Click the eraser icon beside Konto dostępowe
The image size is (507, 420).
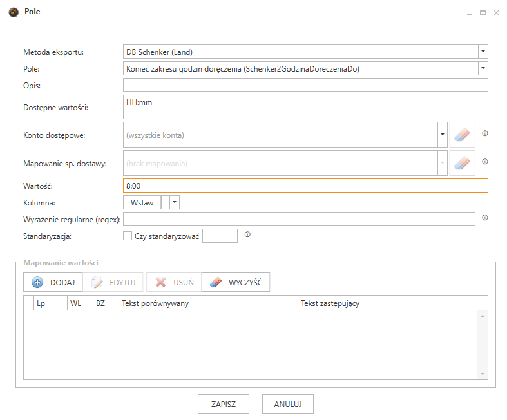point(462,135)
